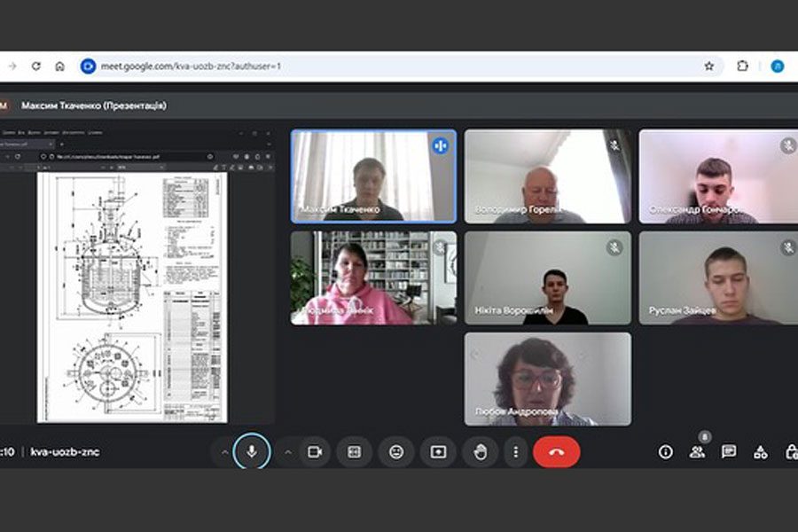The width and height of the screenshot is (798, 532).
Task: Open host controls lock icon
Action: 792,451
